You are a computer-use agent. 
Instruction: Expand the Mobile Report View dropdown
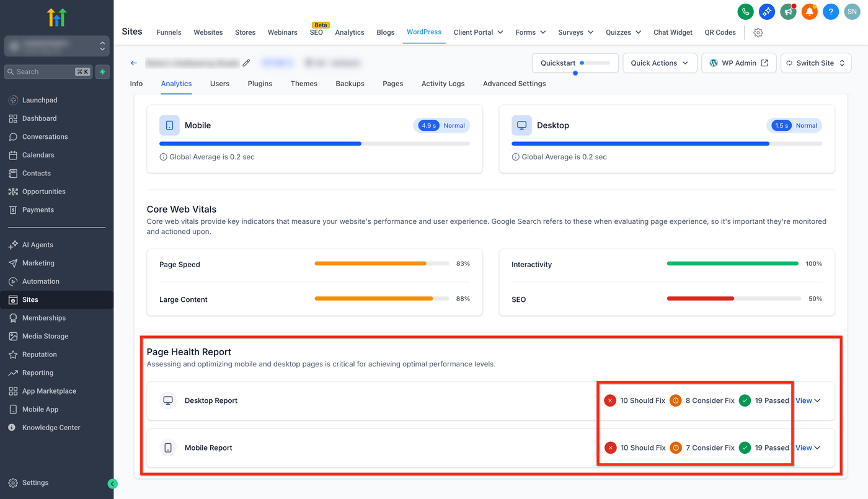(x=807, y=448)
